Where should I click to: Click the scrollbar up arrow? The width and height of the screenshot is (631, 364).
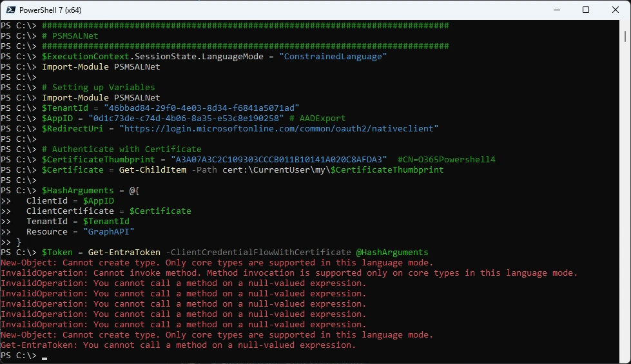click(x=626, y=24)
